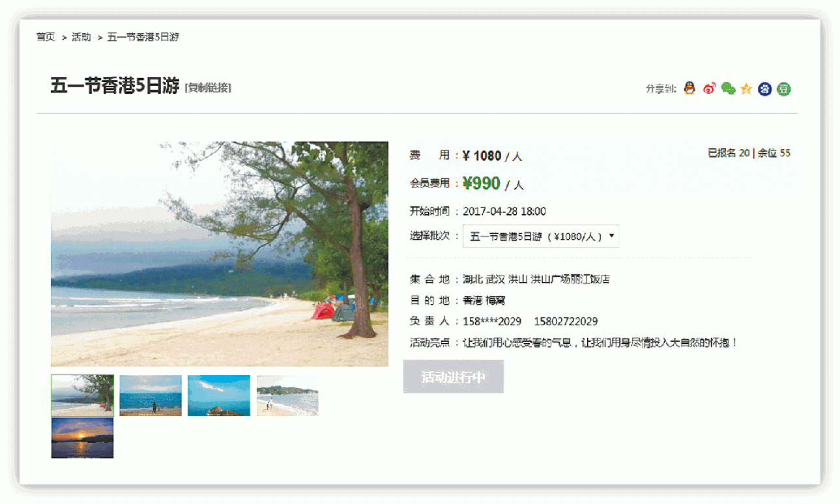
Task: Open 活动 breadcrumb link
Action: (x=81, y=37)
